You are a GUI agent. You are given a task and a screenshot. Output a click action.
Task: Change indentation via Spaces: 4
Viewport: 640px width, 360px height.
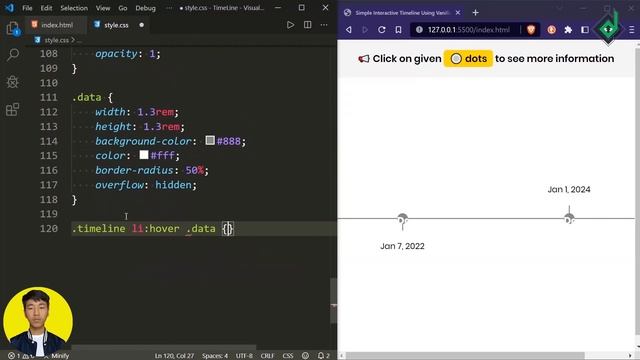(215, 356)
